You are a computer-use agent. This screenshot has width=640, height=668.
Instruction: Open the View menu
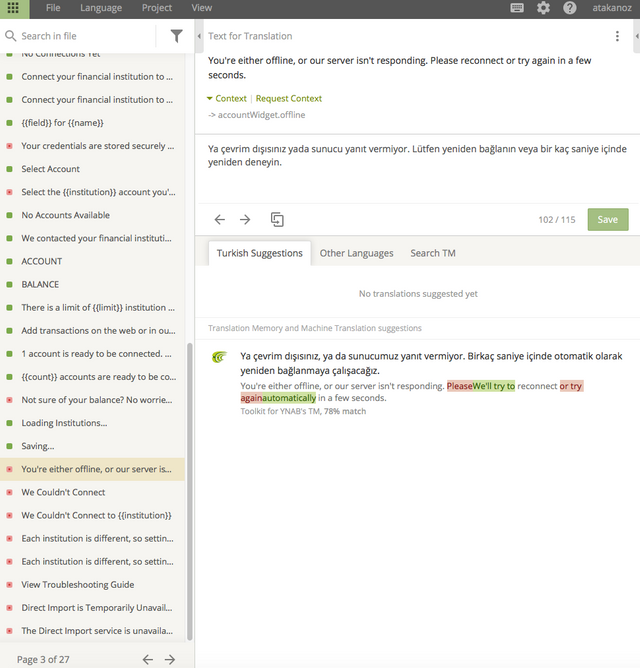pyautogui.click(x=202, y=8)
